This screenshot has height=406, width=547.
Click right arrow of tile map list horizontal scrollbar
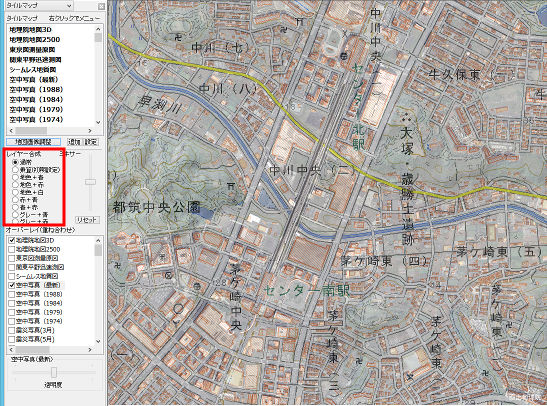(90, 130)
